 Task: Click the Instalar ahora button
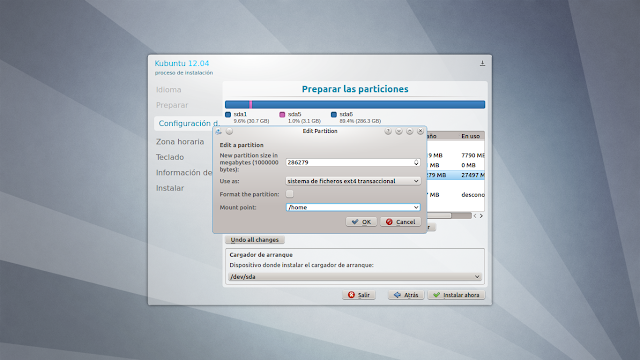click(x=456, y=295)
